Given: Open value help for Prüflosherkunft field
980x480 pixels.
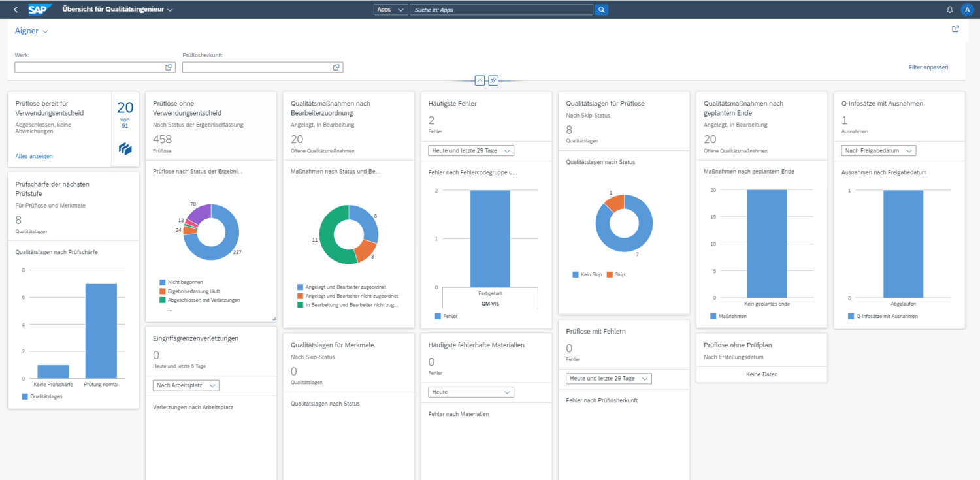Looking at the screenshot, I should point(336,67).
